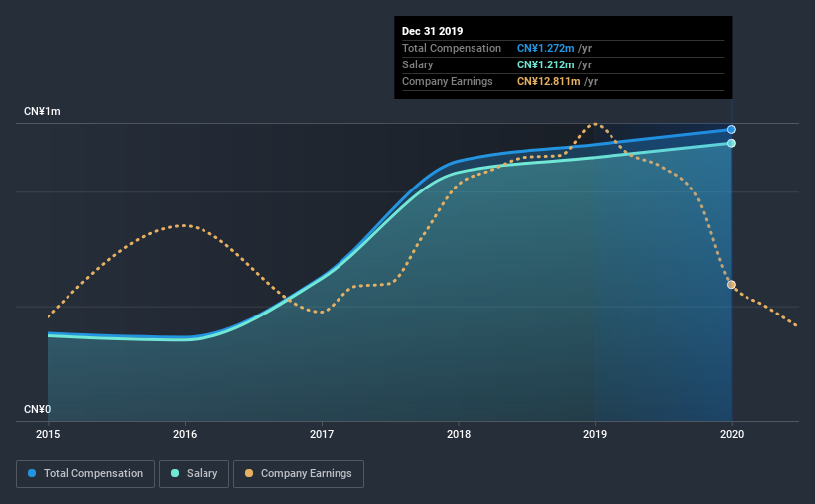This screenshot has width=815, height=504.
Task: Click the 2017 x-axis label
Action: [322, 434]
